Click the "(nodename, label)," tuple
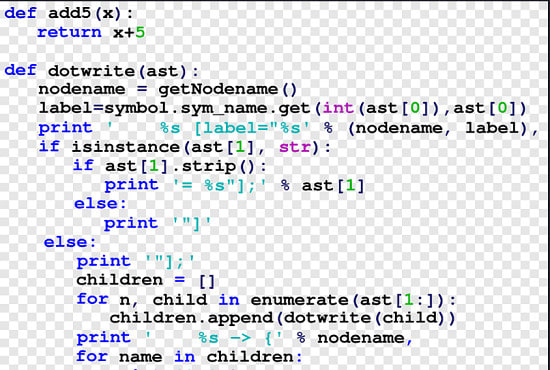 pyautogui.click(x=443, y=128)
